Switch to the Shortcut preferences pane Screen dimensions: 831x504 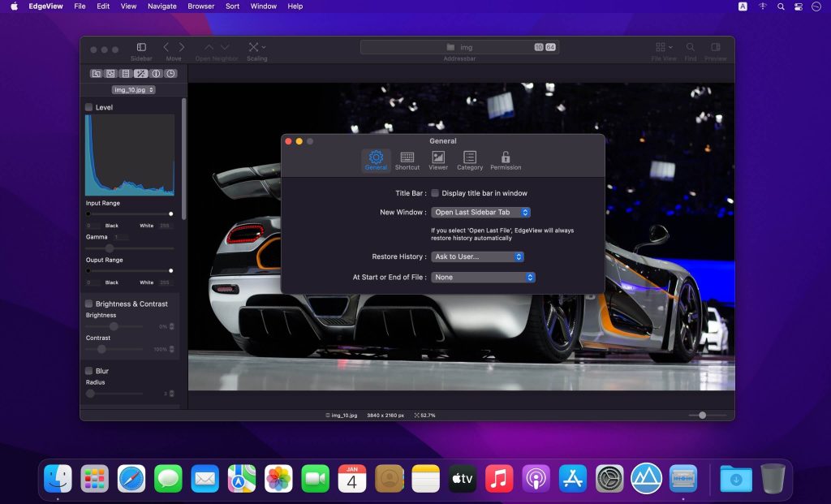[x=407, y=160]
